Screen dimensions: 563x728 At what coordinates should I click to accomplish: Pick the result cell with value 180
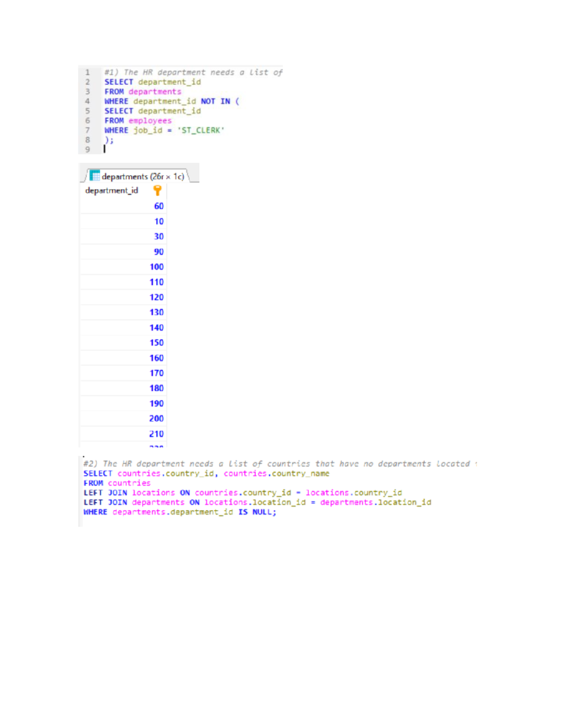pos(123,388)
